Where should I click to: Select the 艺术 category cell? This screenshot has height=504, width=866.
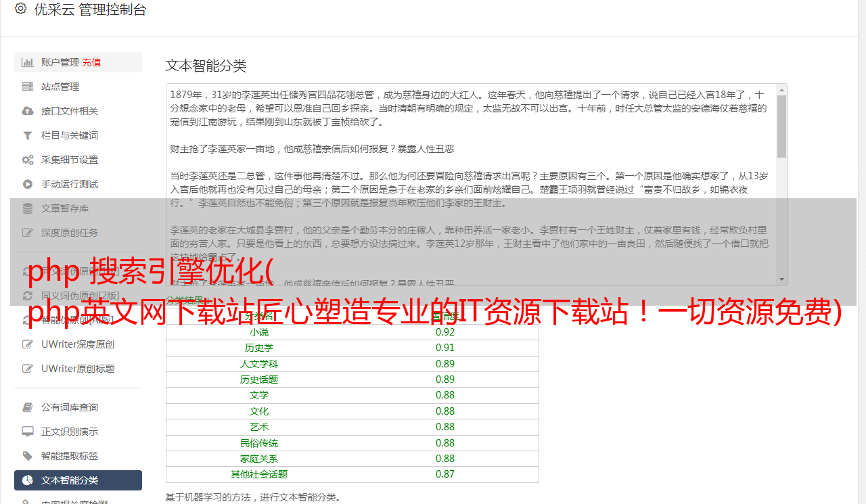point(259,427)
